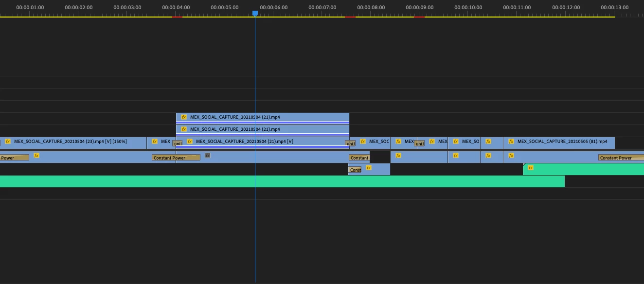This screenshot has height=284, width=644.
Task: Click ruler at timecode 00:00:01:00
Action: point(30,7)
